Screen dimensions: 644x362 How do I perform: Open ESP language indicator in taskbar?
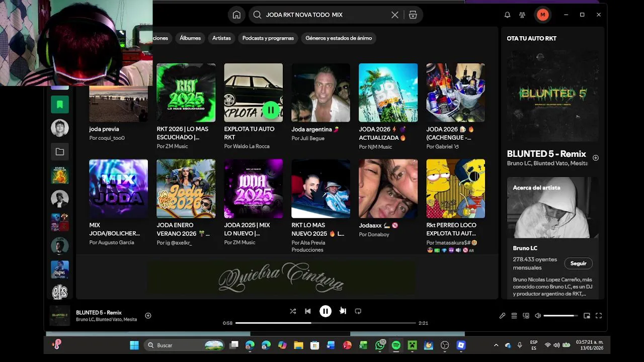point(534,345)
